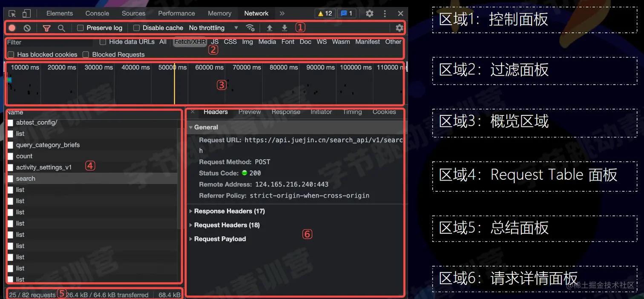The width and height of the screenshot is (644, 299).
Task: Switch to the Performance tab
Action: (176, 14)
